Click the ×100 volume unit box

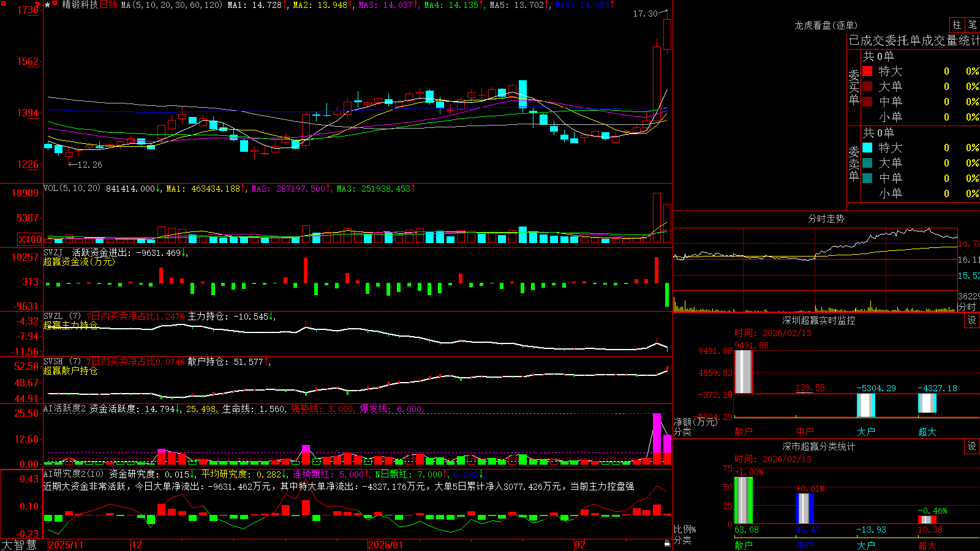pos(30,239)
